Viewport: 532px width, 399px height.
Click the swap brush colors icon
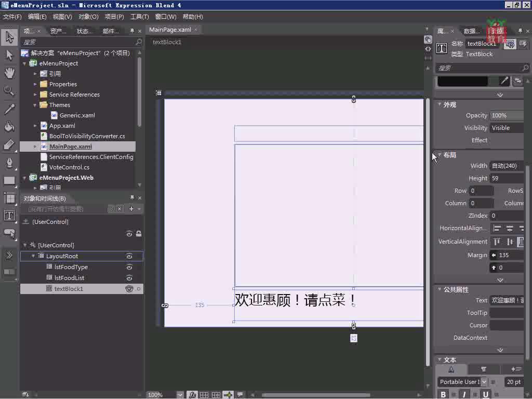tap(518, 81)
